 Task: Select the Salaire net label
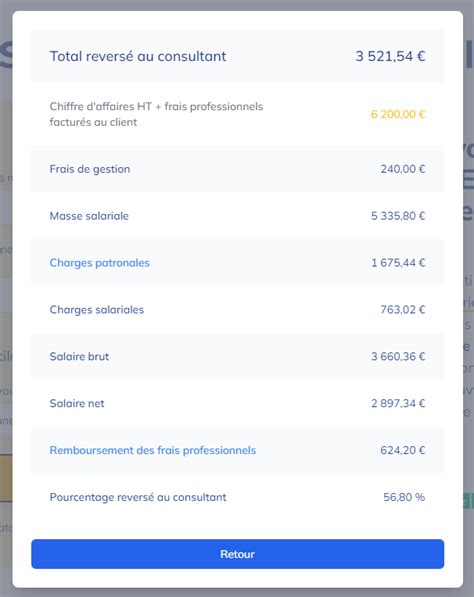point(77,403)
